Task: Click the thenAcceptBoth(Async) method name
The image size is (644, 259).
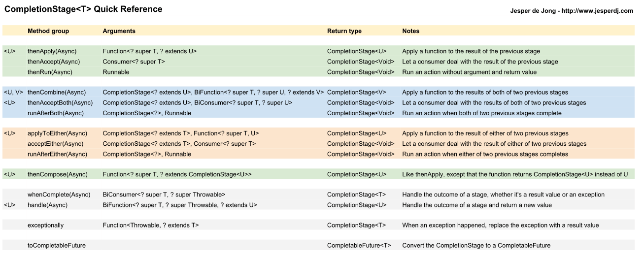Action: click(60, 103)
